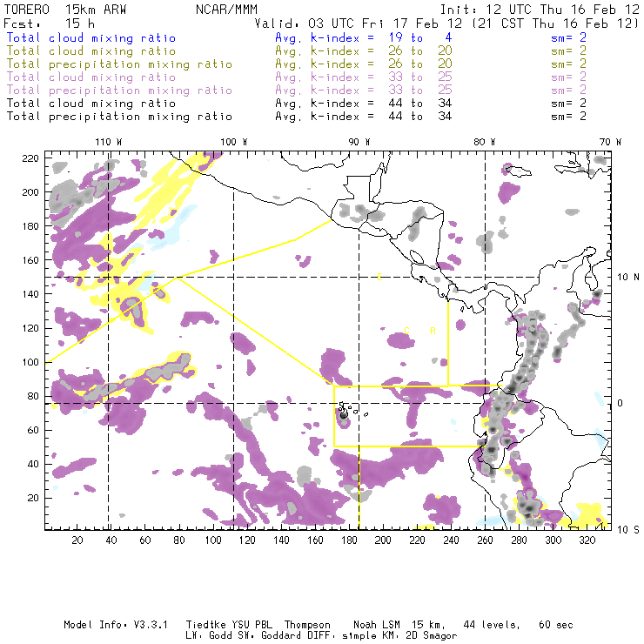This screenshot has height=644, width=644.
Task: Click the '110 W' longitude label
Action: 109,142
